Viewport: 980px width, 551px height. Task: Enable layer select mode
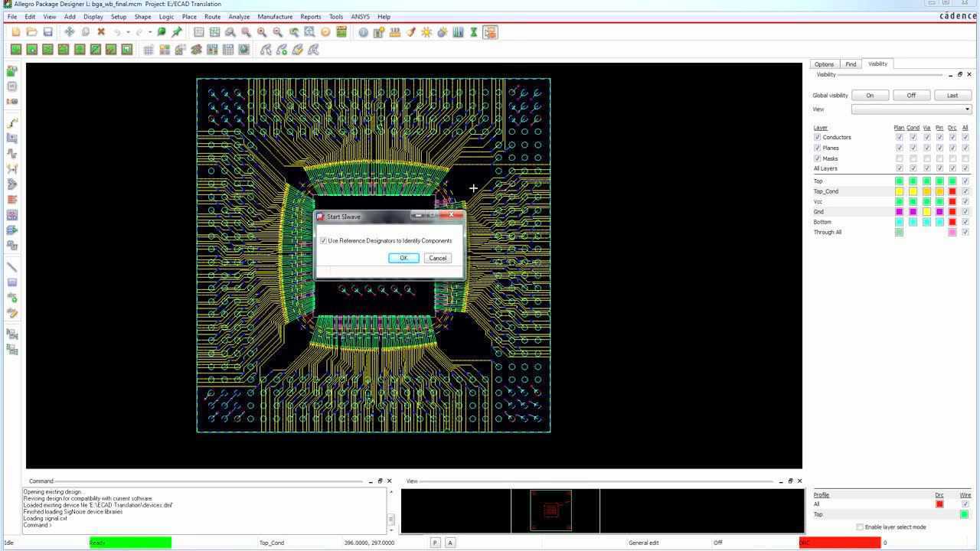859,527
